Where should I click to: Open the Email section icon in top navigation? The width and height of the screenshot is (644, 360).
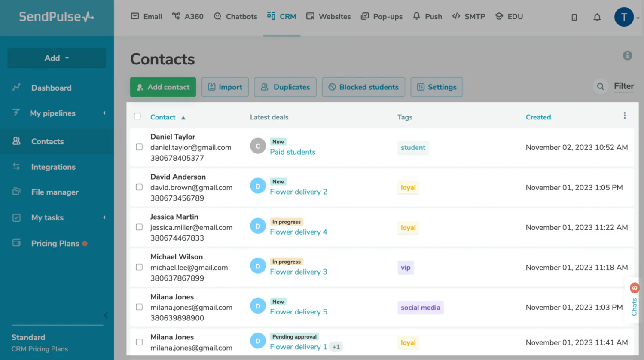point(135,16)
